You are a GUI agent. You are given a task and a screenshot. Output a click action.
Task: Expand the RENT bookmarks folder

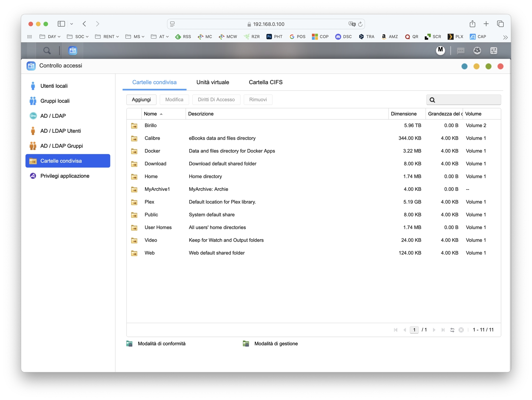tap(107, 37)
